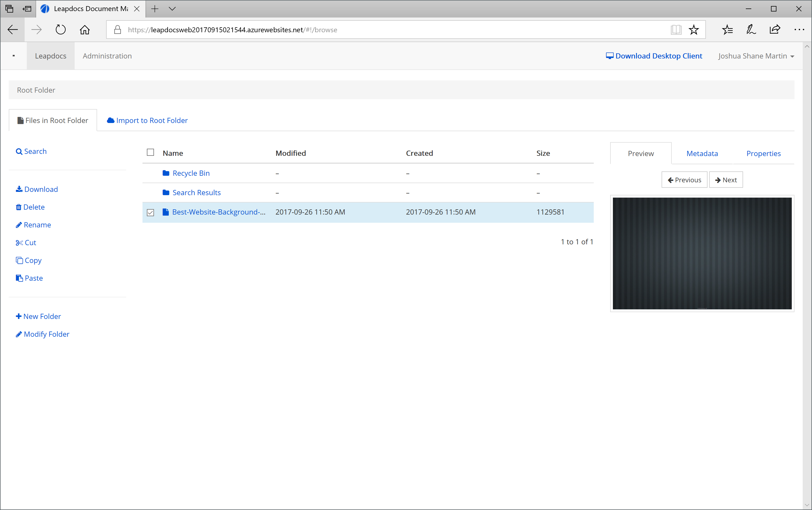This screenshot has height=510, width=812.
Task: Click the address bar URL
Action: click(232, 30)
